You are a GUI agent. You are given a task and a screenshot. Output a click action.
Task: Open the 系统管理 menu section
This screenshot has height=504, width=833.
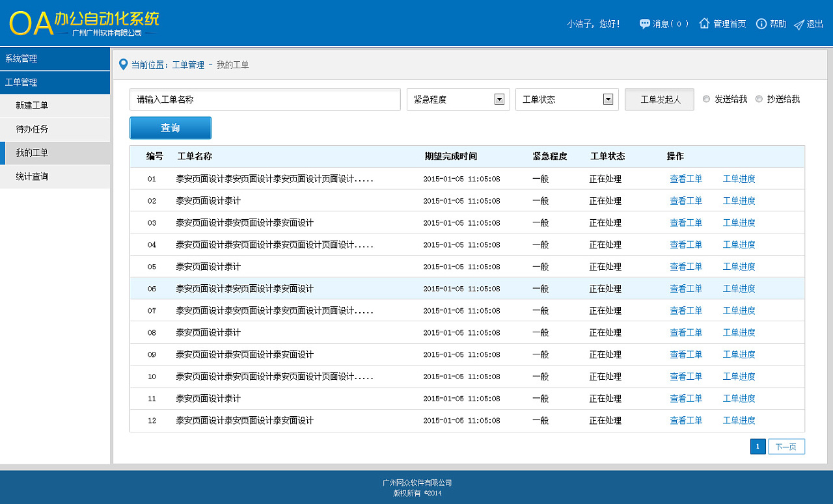tap(55, 58)
